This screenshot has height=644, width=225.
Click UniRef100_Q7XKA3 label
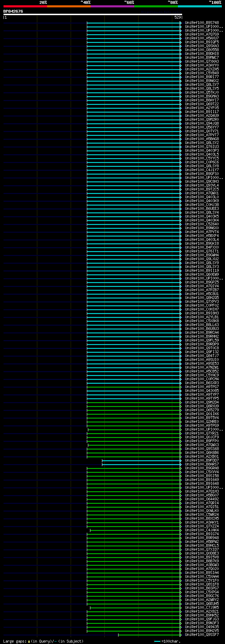(202, 62)
